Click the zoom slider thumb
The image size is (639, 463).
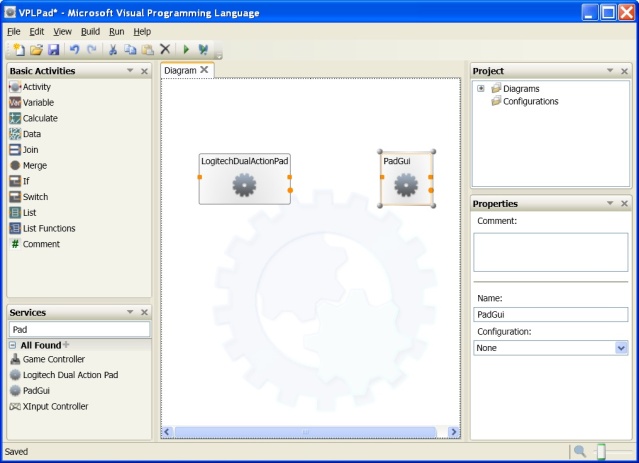(x=601, y=451)
